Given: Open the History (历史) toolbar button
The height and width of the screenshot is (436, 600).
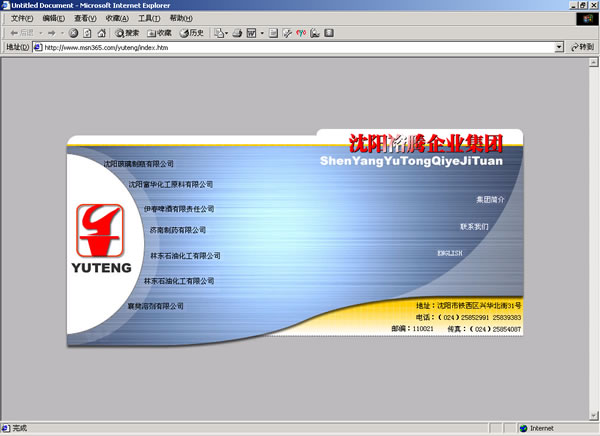Looking at the screenshot, I should click(x=192, y=33).
